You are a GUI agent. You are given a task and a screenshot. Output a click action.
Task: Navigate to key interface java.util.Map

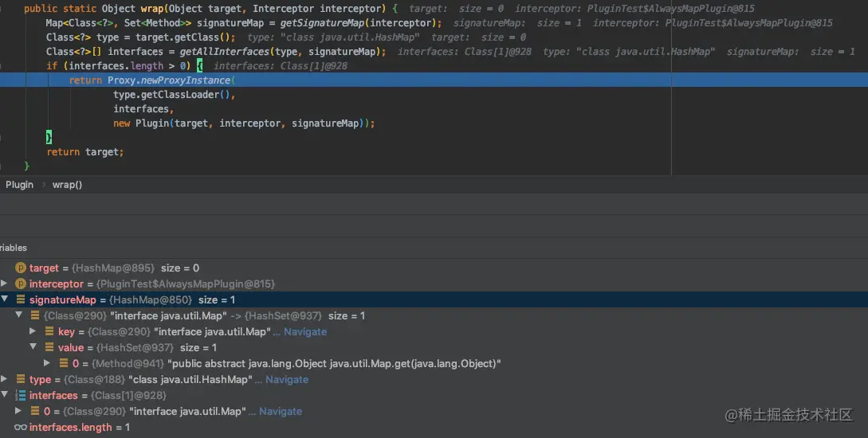pyautogui.click(x=305, y=332)
